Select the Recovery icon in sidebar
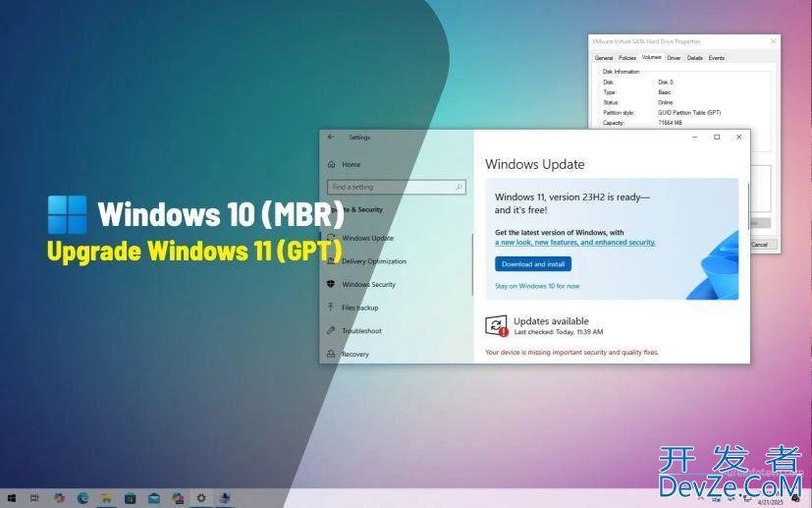The width and height of the screenshot is (812, 508). click(331, 354)
